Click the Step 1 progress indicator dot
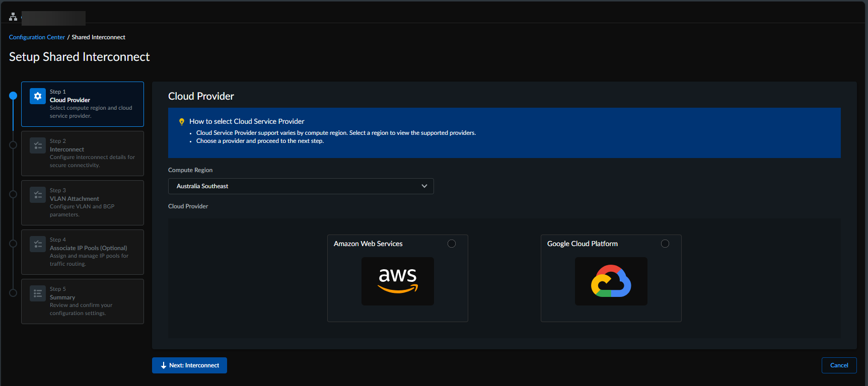The height and width of the screenshot is (386, 868). [13, 96]
